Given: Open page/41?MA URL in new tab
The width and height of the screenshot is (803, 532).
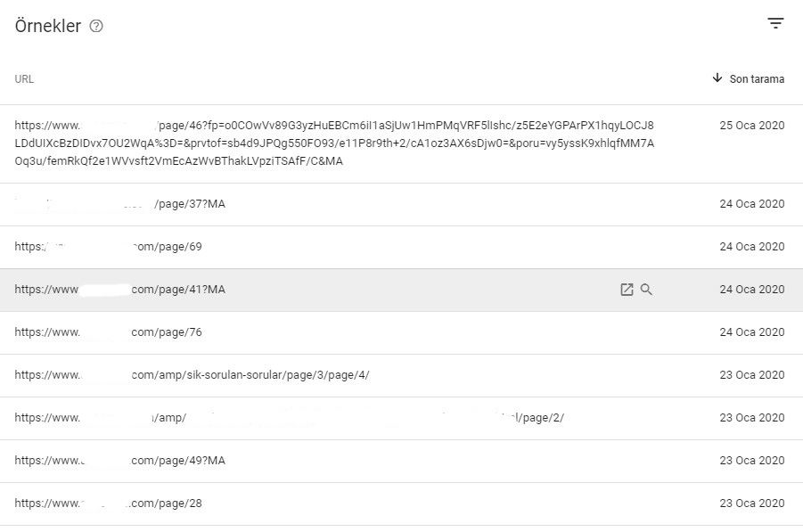Looking at the screenshot, I should 627,290.
